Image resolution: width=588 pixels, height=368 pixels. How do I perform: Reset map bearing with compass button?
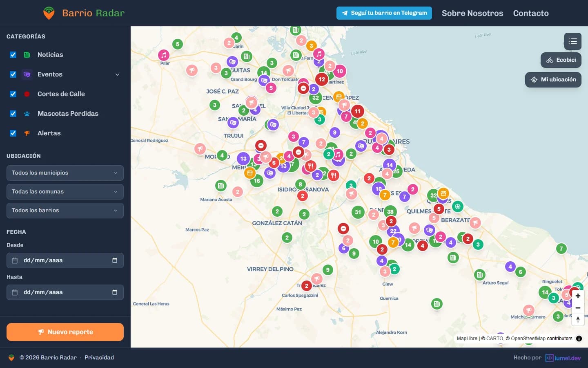(x=578, y=319)
